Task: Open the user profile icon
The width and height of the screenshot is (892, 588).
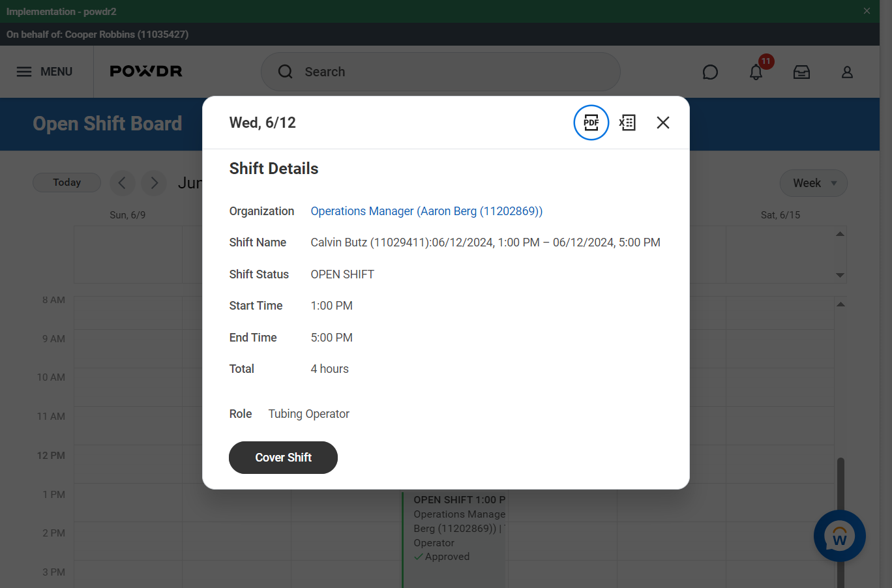Action: coord(847,72)
